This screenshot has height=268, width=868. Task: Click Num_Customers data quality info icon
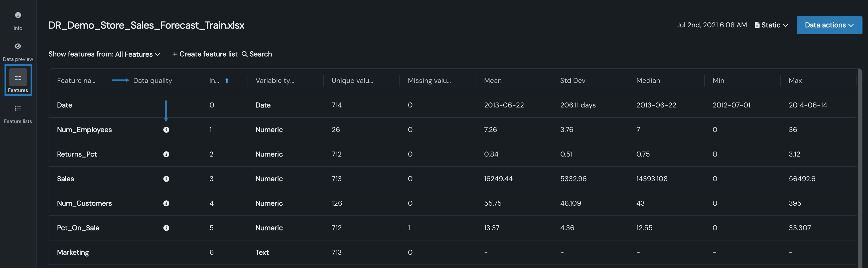point(166,203)
